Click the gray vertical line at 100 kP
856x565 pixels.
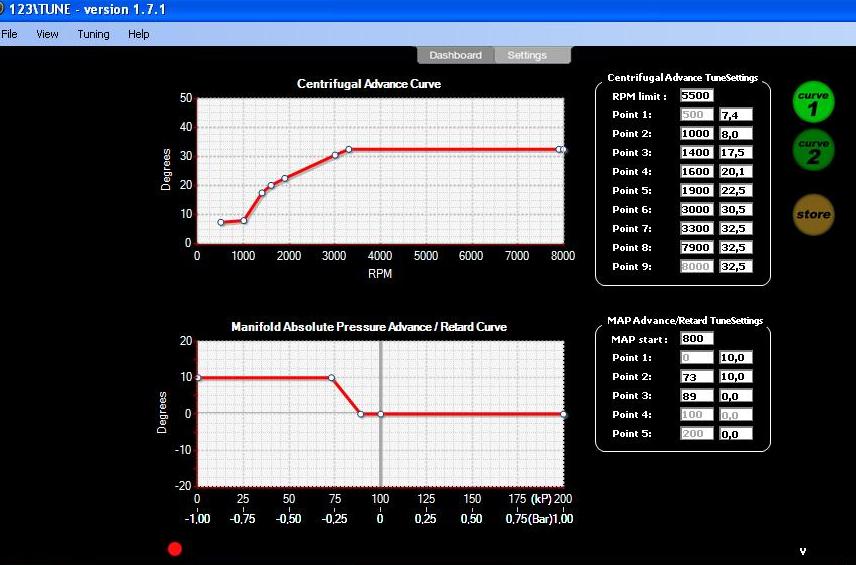point(380,450)
